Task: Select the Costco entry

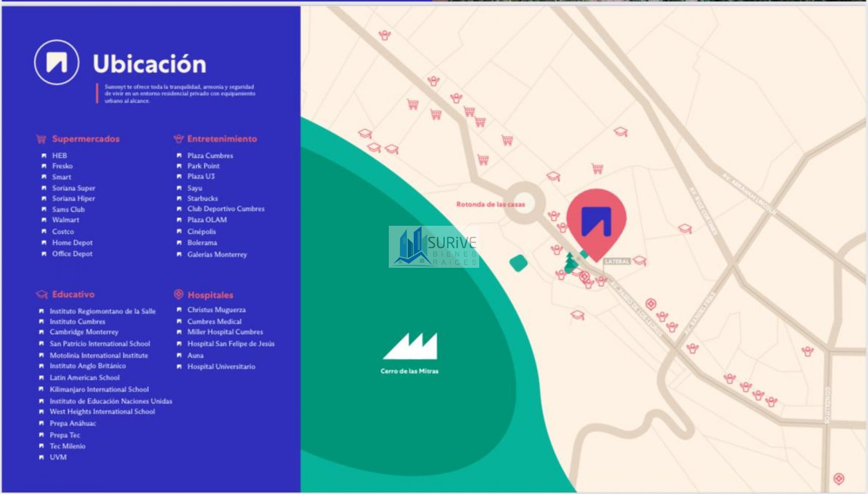Action: point(63,232)
